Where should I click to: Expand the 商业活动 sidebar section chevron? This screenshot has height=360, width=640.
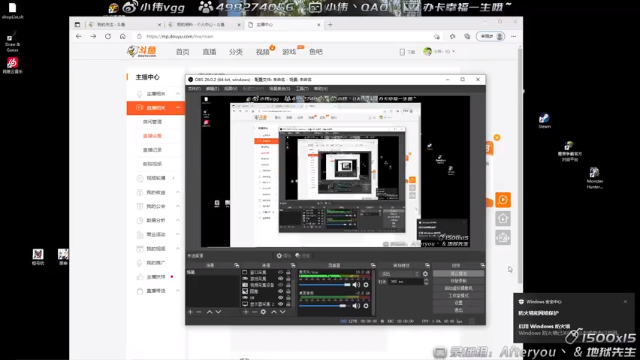click(x=178, y=234)
